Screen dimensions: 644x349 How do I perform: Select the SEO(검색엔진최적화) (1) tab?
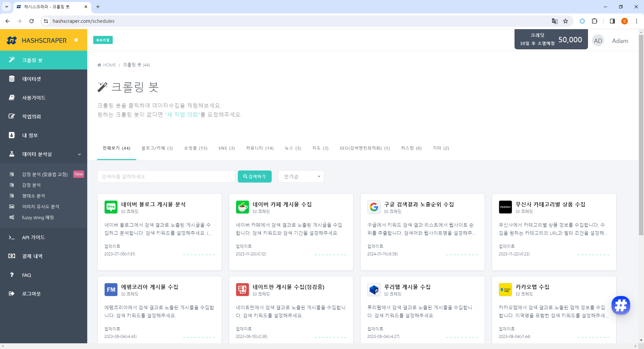pos(365,148)
